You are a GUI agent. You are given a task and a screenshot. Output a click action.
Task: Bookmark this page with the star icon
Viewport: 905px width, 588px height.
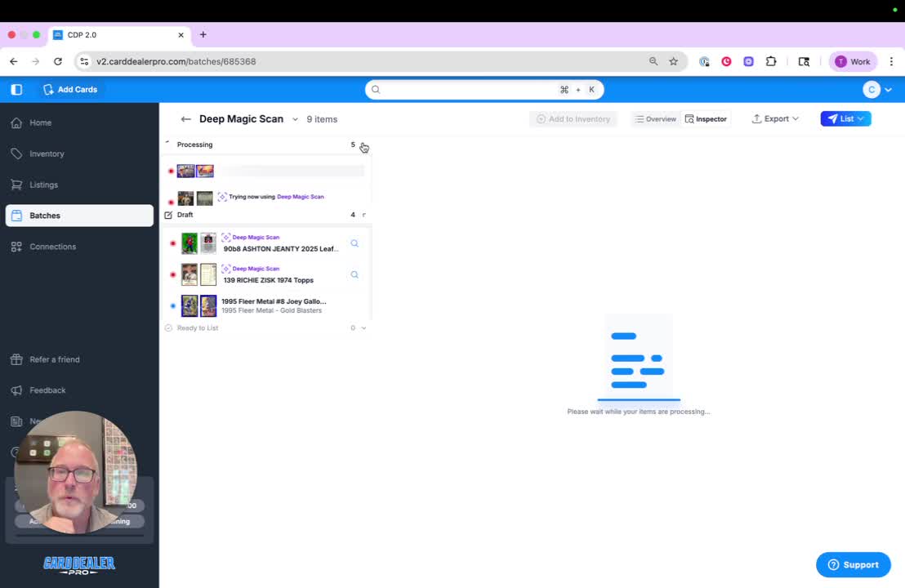674,62
